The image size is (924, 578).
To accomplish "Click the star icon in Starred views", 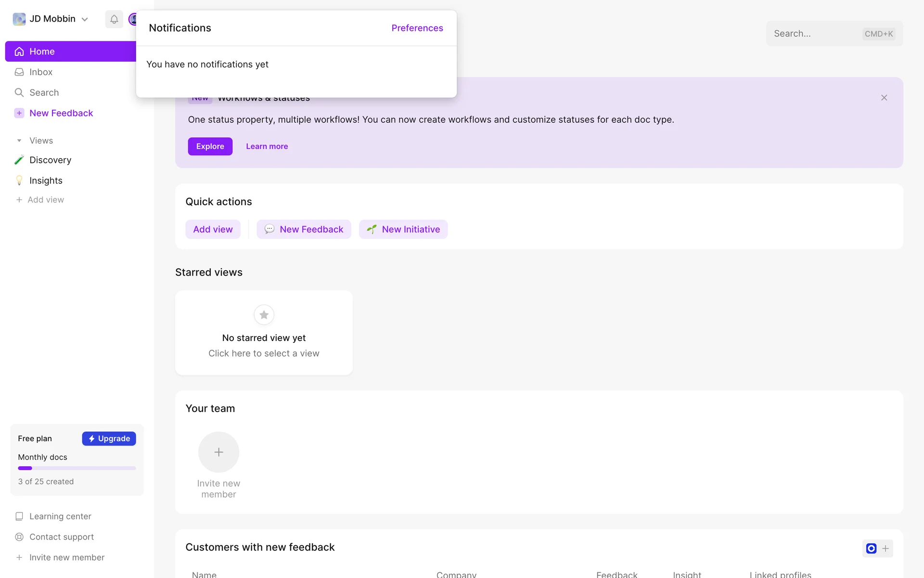I will [x=264, y=315].
